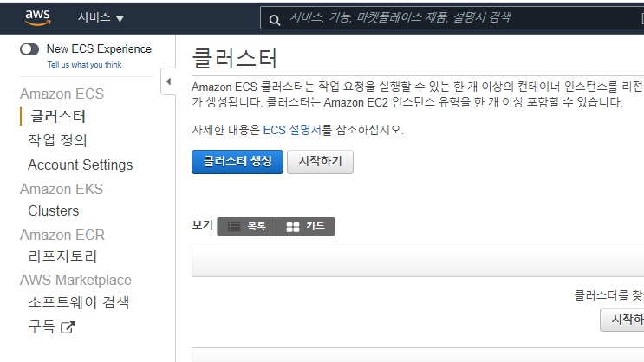Switch to 카드 card view
Screen dimensions: 644x362
click(x=306, y=226)
